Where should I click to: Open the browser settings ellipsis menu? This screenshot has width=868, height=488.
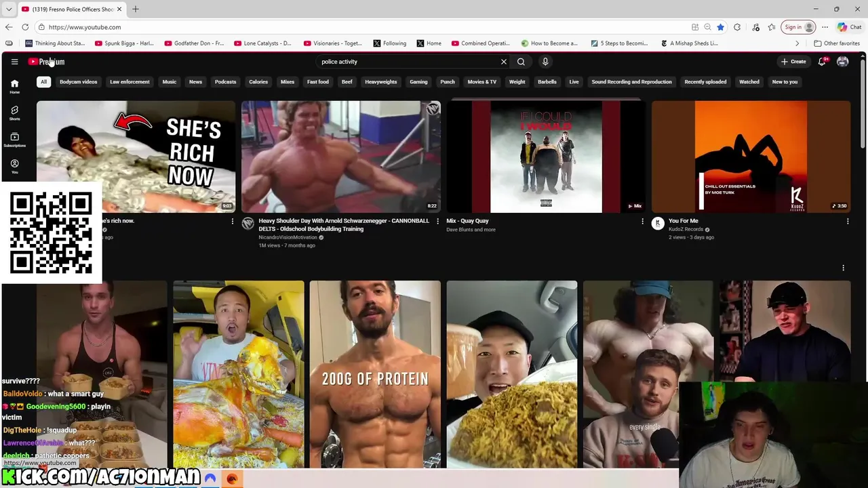pos(825,27)
